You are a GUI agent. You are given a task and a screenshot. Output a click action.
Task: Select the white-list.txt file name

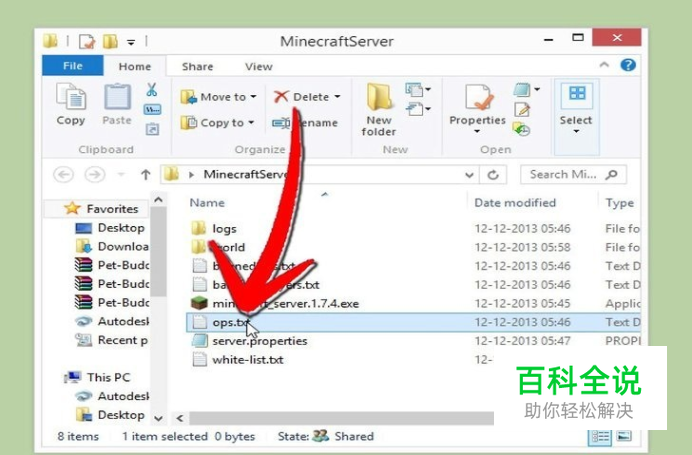coord(248,360)
